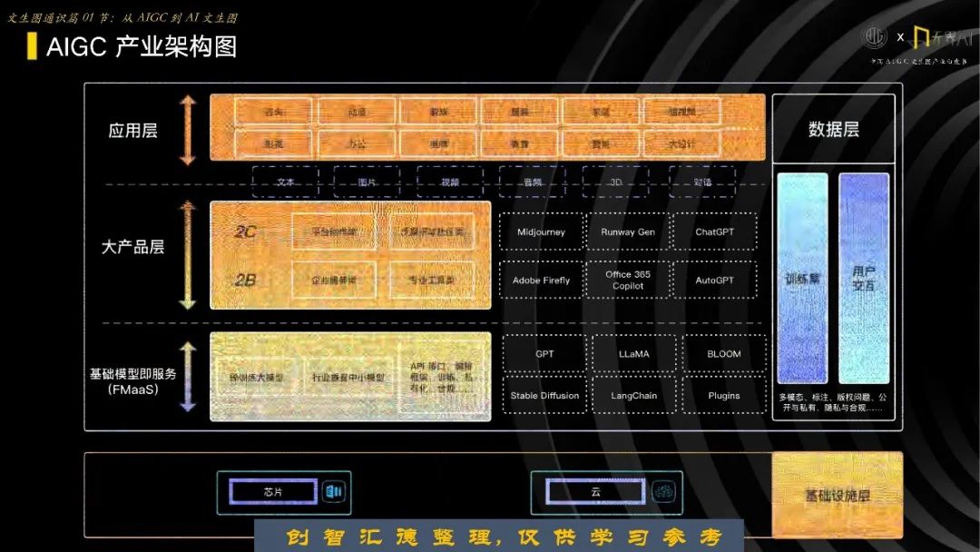The width and height of the screenshot is (980, 552).
Task: Click the AIGC 产业架构图 title
Action: [x=142, y=47]
